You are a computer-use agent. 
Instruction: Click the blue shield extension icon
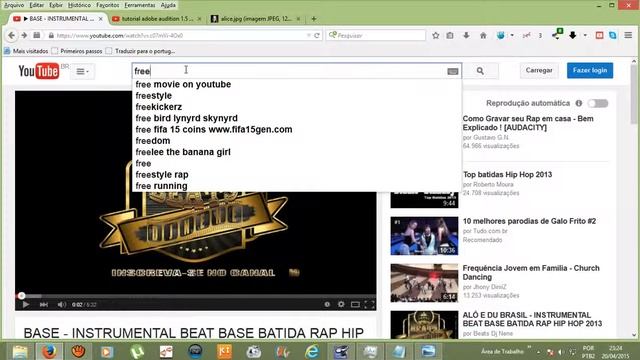click(501, 36)
